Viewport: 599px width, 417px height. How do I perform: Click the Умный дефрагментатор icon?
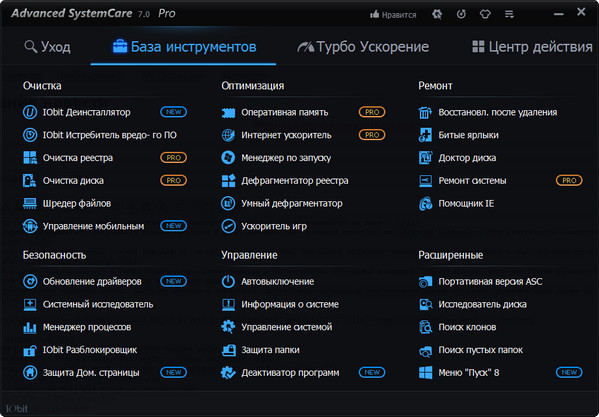tap(228, 203)
